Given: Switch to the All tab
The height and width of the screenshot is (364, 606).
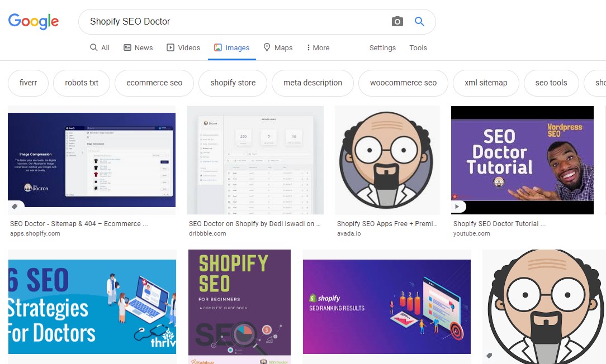Looking at the screenshot, I should [x=100, y=47].
